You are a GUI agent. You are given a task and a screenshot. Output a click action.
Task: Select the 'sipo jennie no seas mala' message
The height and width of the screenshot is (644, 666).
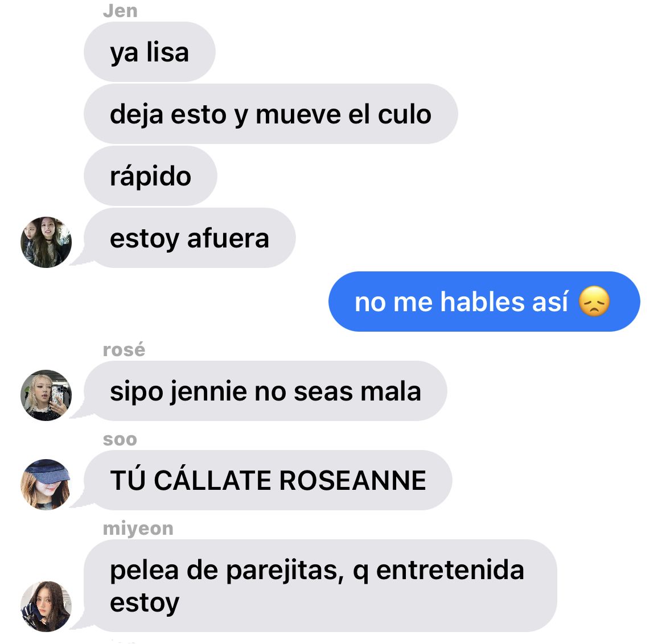click(265, 391)
